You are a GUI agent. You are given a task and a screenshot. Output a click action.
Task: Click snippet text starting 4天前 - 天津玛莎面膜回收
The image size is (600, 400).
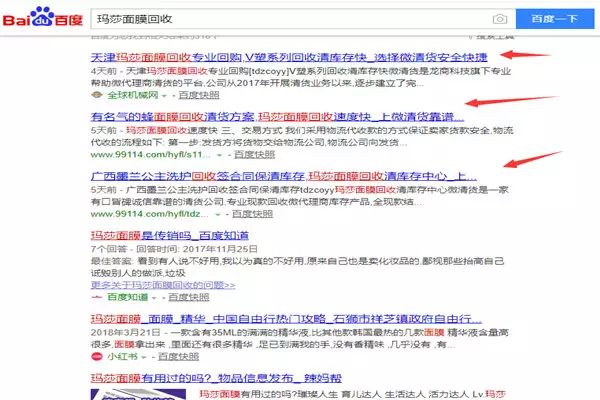coord(301,77)
